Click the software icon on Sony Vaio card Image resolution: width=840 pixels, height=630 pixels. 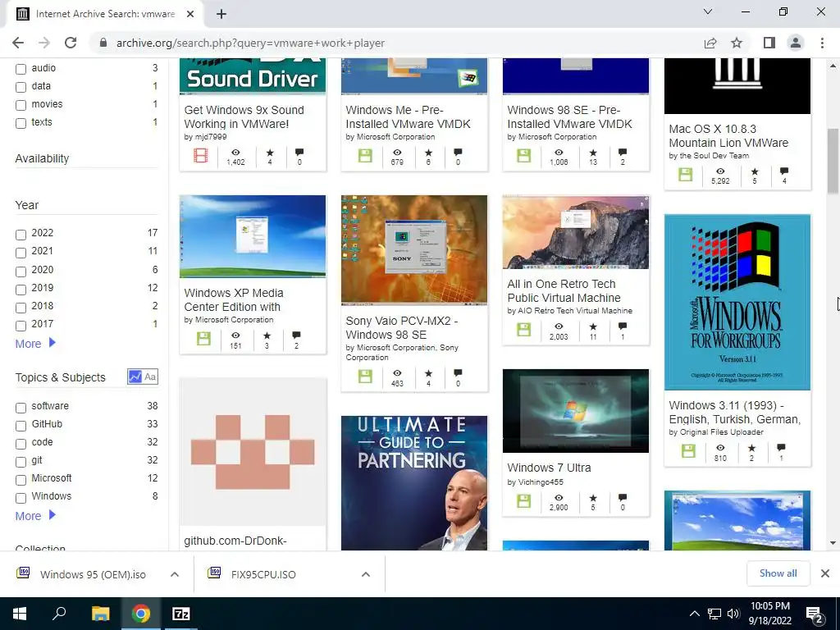tap(365, 377)
